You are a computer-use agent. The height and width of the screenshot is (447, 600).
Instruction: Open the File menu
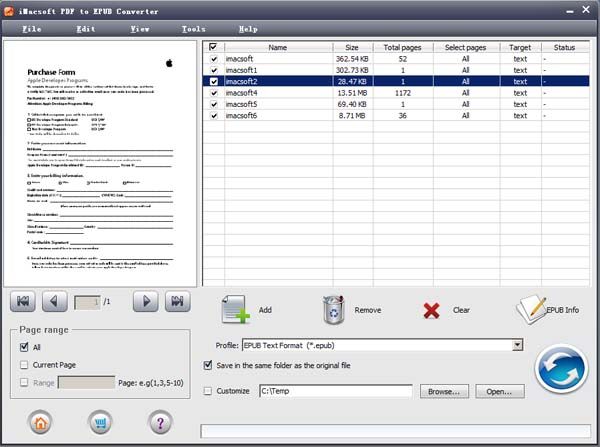(32, 29)
